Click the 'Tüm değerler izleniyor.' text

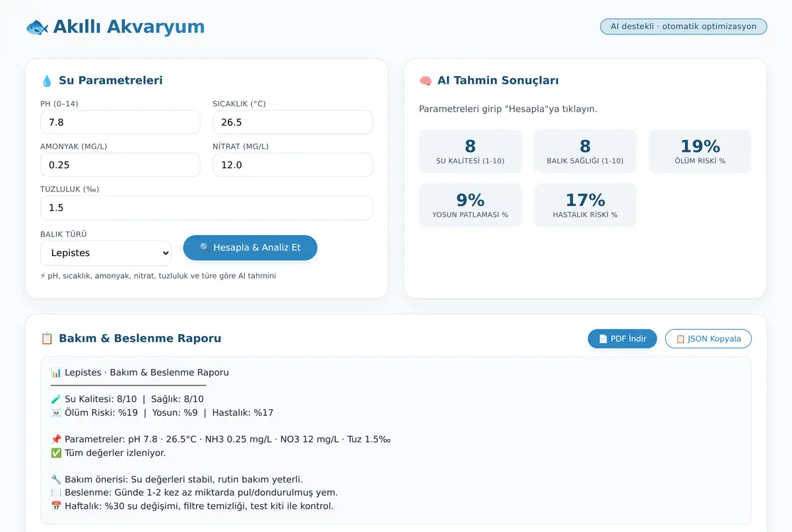tap(115, 453)
